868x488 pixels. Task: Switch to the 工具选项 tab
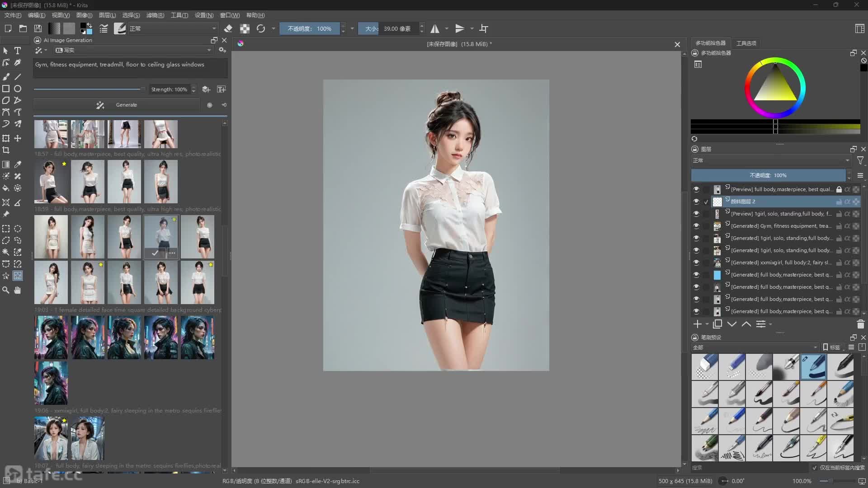point(746,43)
